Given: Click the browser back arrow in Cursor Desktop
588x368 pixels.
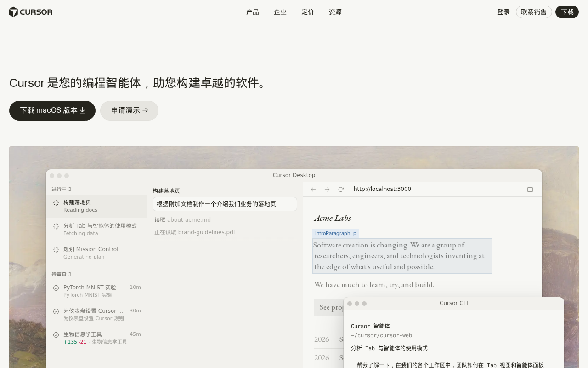Looking at the screenshot, I should pyautogui.click(x=313, y=189).
